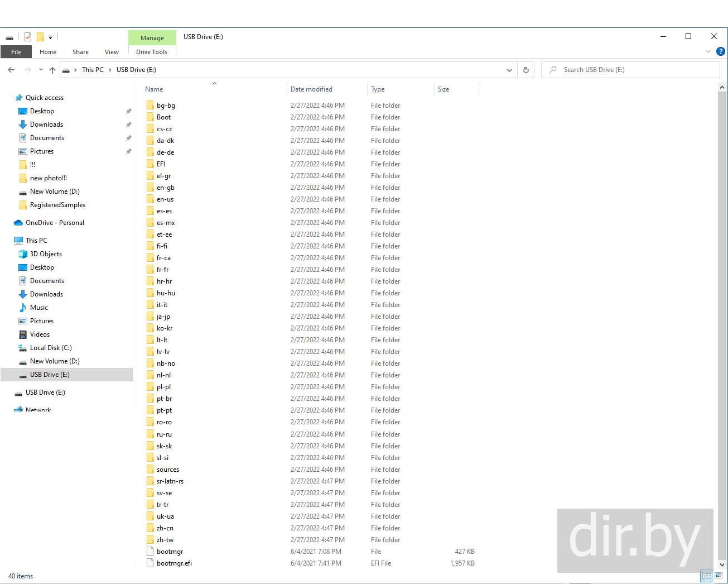Click the USB drive icon in title bar
This screenshot has height=584, width=728.
click(9, 37)
